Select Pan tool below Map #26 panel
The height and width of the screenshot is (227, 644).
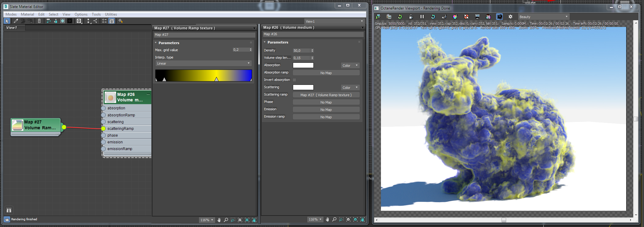click(327, 219)
